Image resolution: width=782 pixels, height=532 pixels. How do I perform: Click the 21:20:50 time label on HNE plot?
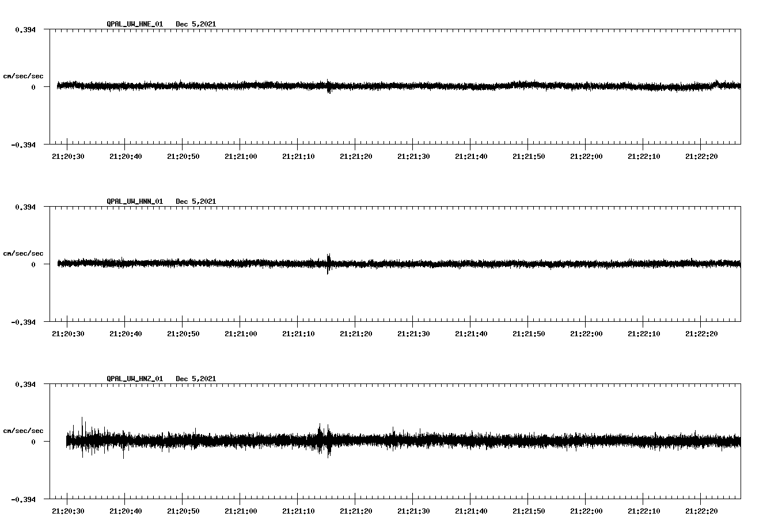183,157
